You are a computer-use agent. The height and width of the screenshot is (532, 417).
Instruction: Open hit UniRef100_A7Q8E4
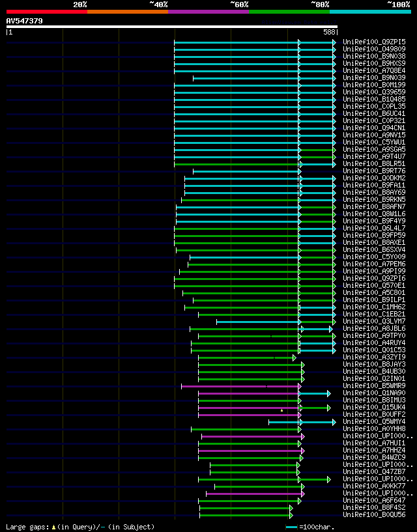[374, 70]
